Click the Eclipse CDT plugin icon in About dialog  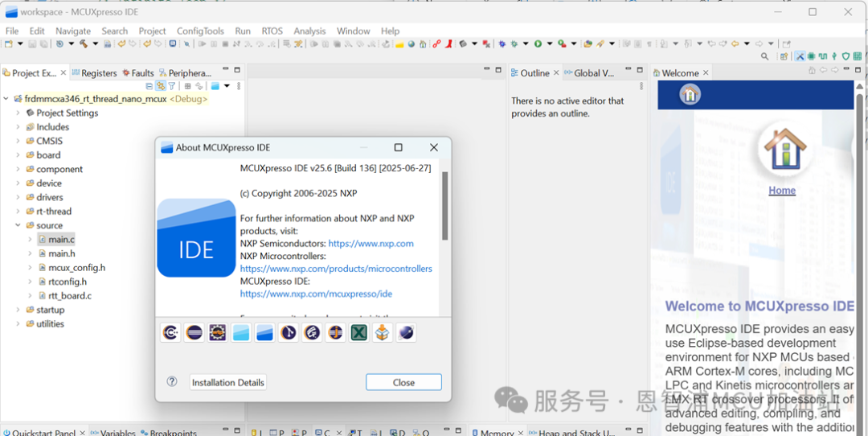tap(170, 332)
